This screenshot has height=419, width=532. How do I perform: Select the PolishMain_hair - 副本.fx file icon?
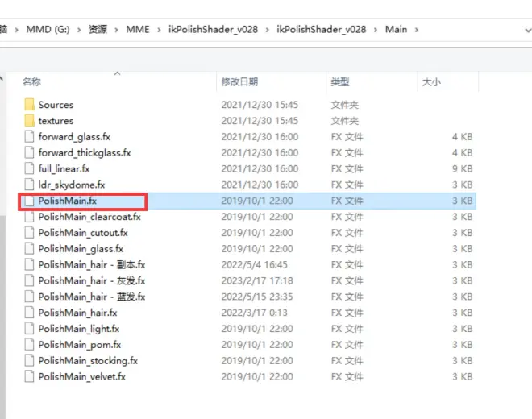(x=30, y=264)
